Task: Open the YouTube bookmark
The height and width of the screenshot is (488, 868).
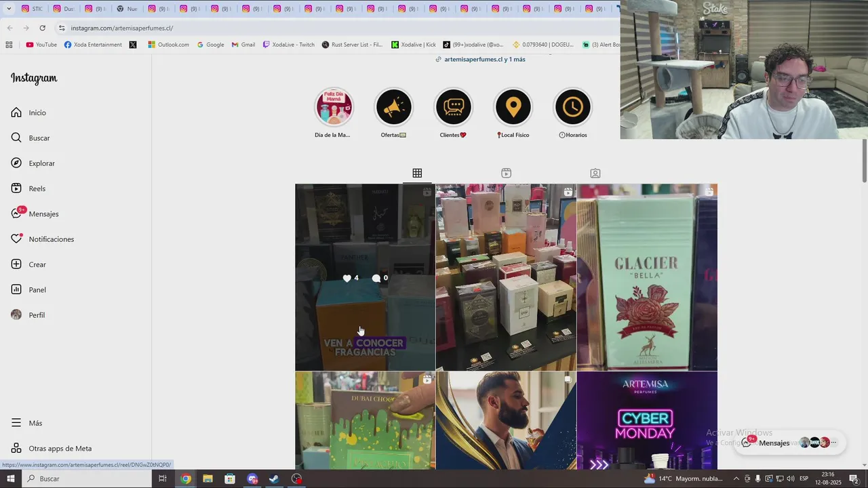Action: click(41, 45)
